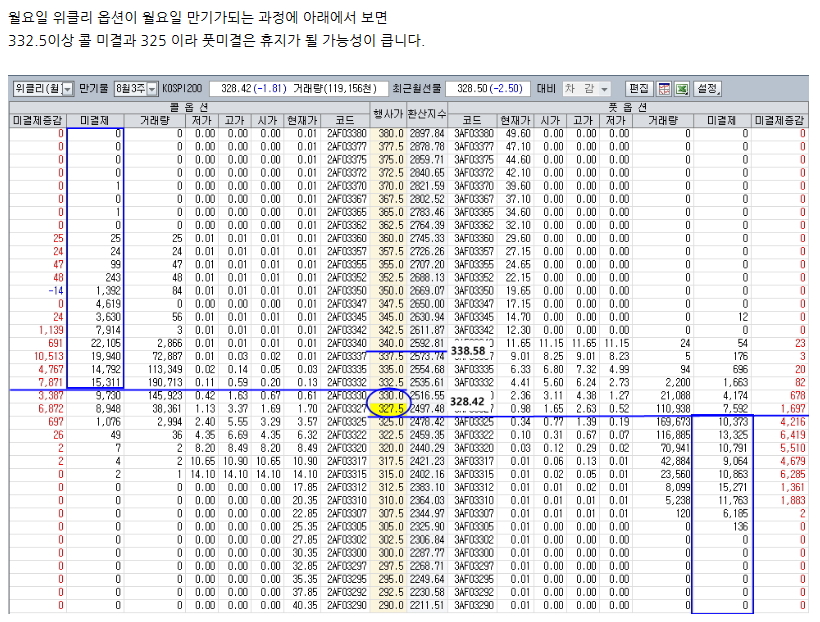Screen dimensions: 820x622
Task: Click call option code 2AF03330
Action: pyautogui.click(x=345, y=395)
